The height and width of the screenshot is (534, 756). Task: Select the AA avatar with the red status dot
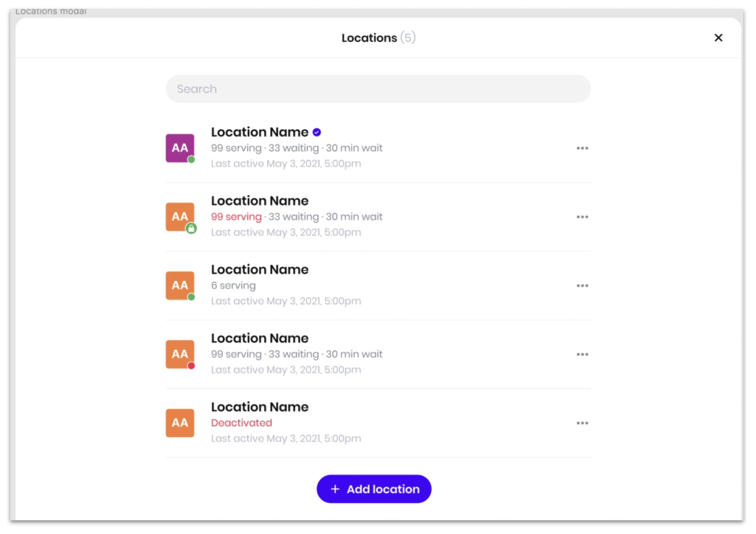pos(180,354)
